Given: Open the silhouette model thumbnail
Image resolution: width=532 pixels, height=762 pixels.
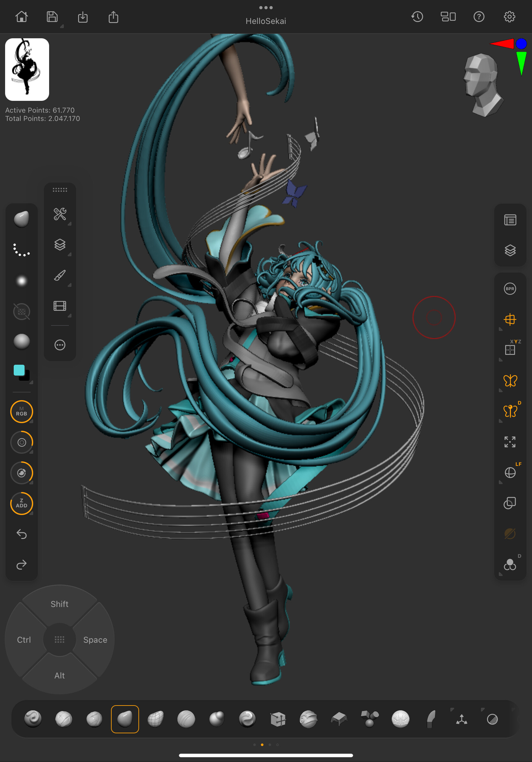Looking at the screenshot, I should tap(27, 69).
